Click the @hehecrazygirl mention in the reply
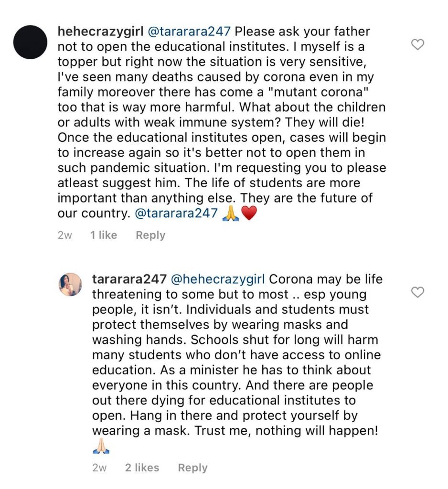The width and height of the screenshot is (448, 489). pos(220,279)
